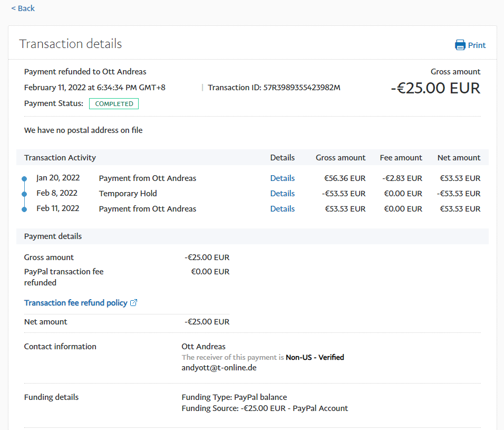Viewport: 504px width, 430px height.
Task: Click the Temporary Hold activity label
Action: click(x=128, y=194)
